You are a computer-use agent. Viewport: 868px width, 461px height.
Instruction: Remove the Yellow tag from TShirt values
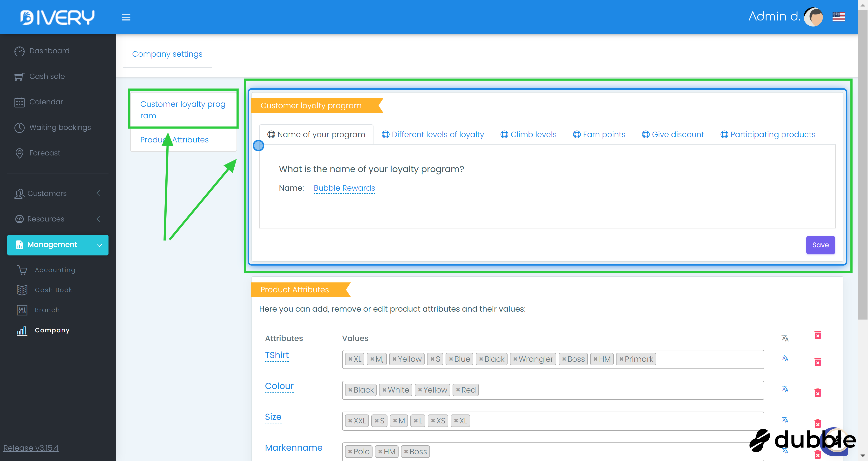[x=394, y=359]
